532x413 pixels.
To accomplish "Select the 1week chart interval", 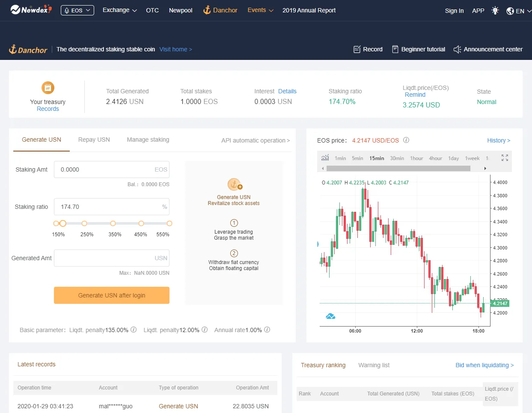I will click(472, 158).
